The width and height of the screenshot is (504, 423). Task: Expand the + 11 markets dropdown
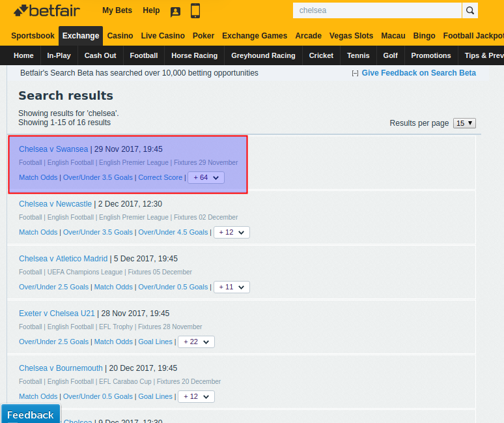231,287
